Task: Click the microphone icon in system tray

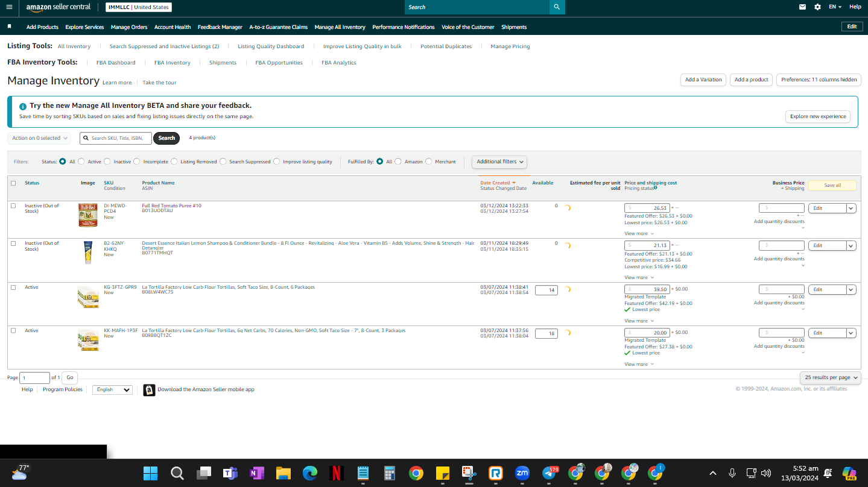Action: point(732,473)
